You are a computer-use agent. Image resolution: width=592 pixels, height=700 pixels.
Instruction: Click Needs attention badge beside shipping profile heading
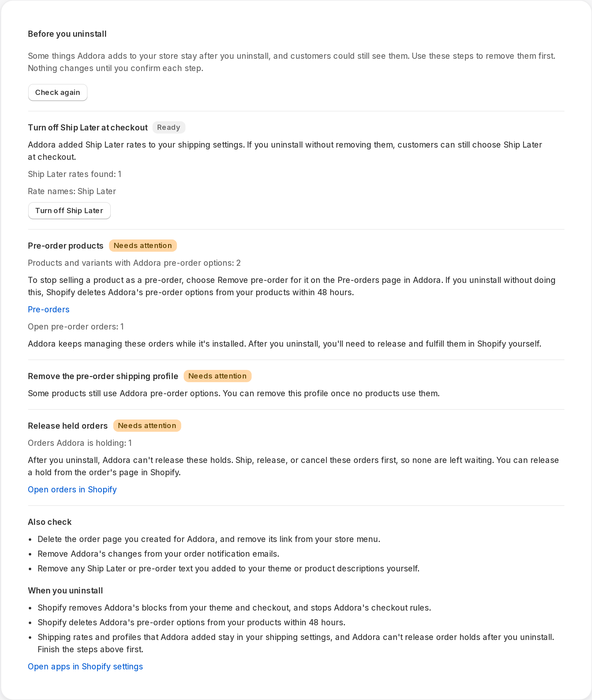click(217, 376)
